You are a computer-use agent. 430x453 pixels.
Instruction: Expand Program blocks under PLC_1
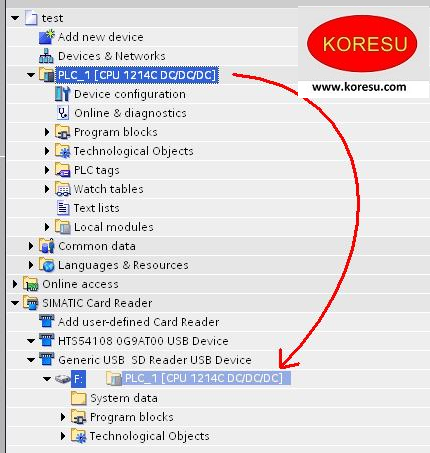click(47, 132)
